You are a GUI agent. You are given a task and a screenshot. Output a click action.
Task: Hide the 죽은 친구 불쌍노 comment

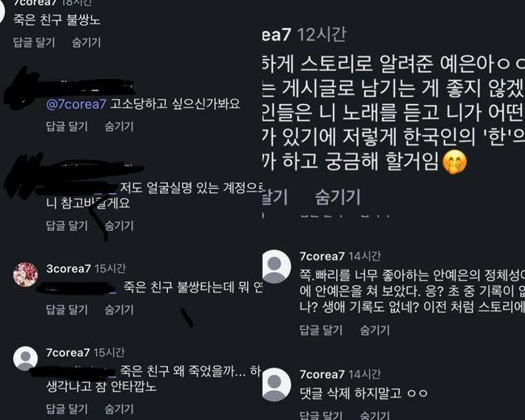pyautogui.click(x=86, y=42)
